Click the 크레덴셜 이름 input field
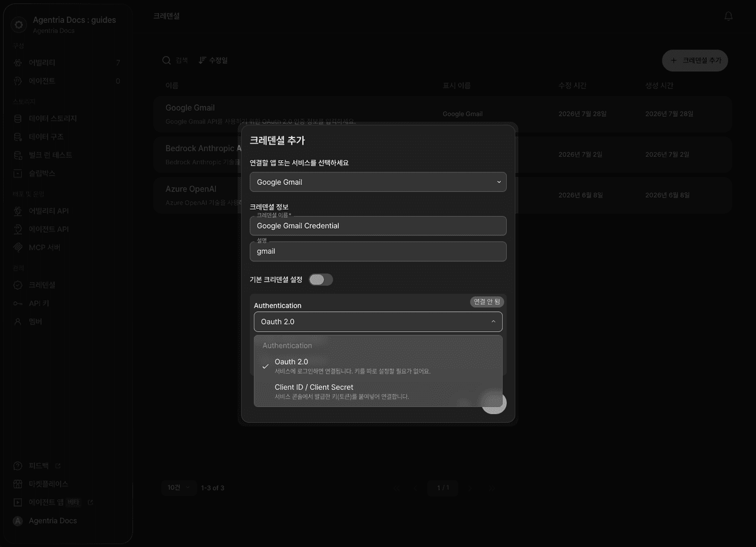The image size is (756, 547). coord(378,226)
